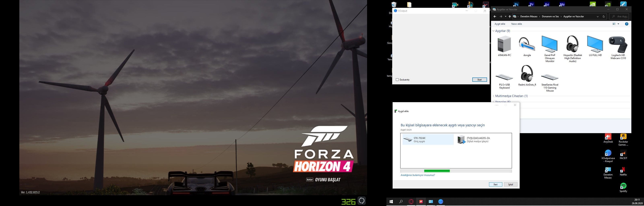The width and height of the screenshot is (644, 206).
Task: Open the view options dropdown arrow
Action: pyautogui.click(x=618, y=24)
